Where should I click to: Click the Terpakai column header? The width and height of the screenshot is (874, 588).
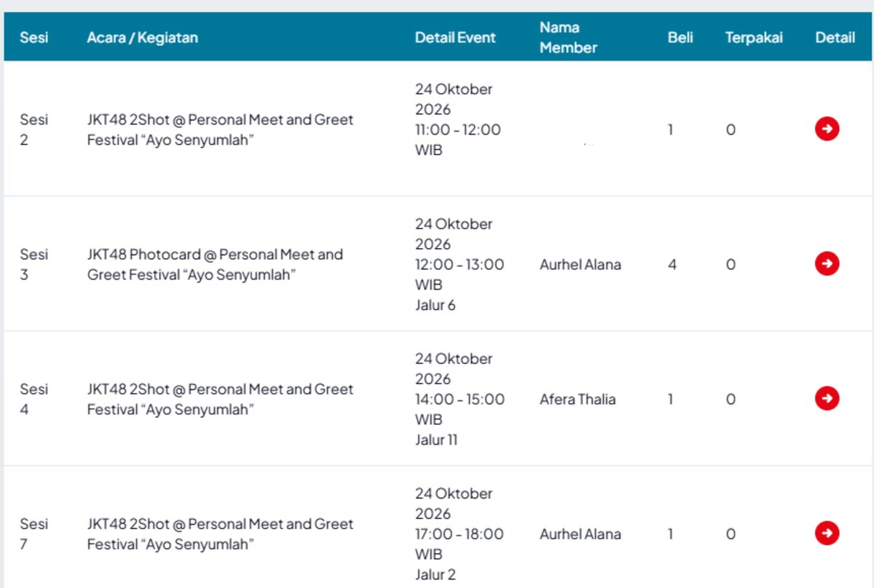coord(754,37)
